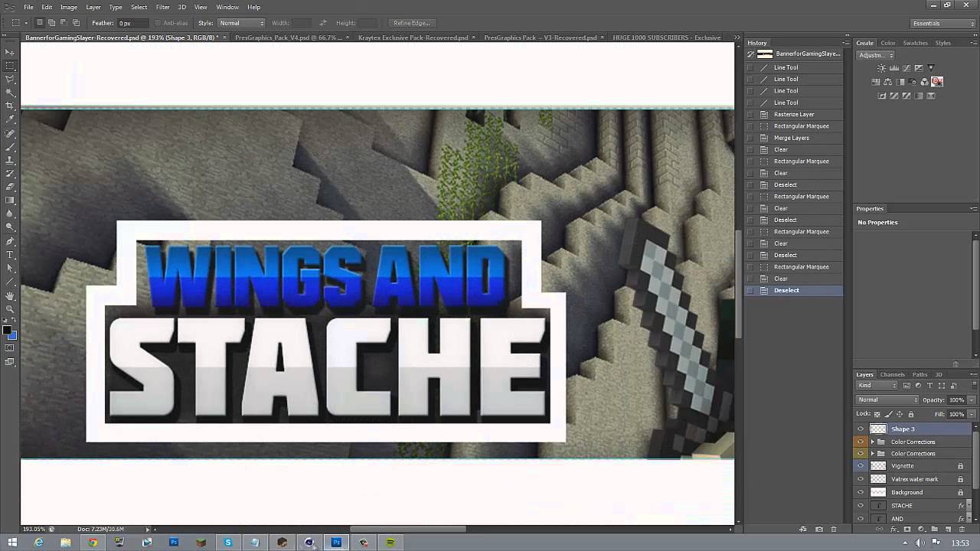Toggle history brush source for Rasterize Layer
This screenshot has width=980, height=551.
tap(750, 114)
